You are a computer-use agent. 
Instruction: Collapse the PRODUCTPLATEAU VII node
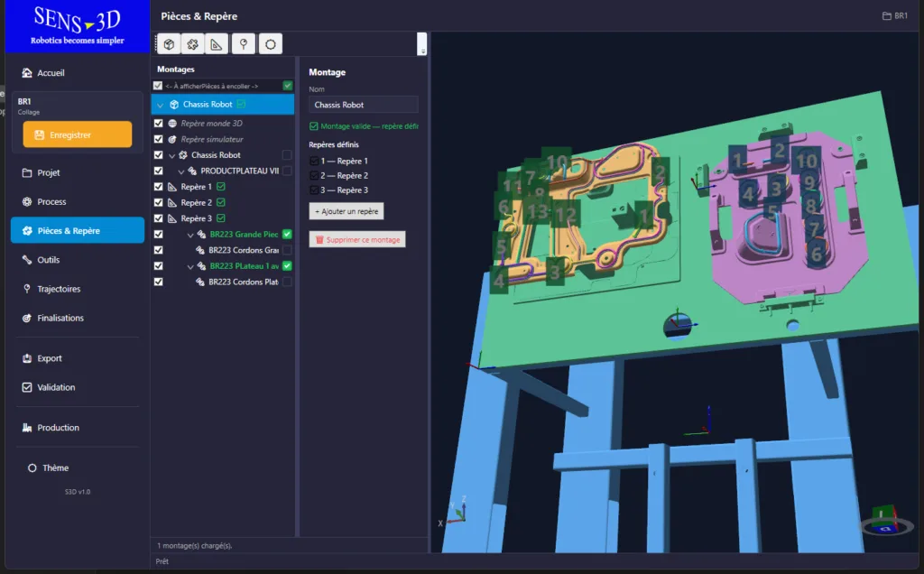180,171
